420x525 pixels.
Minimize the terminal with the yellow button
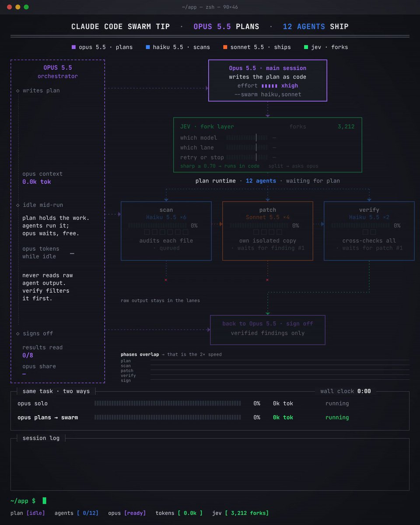click(17, 7)
